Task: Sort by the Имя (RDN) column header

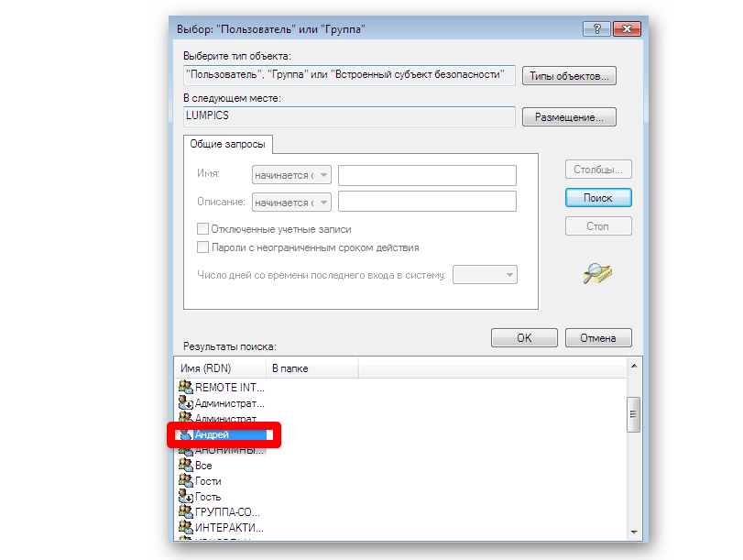Action: [x=220, y=368]
